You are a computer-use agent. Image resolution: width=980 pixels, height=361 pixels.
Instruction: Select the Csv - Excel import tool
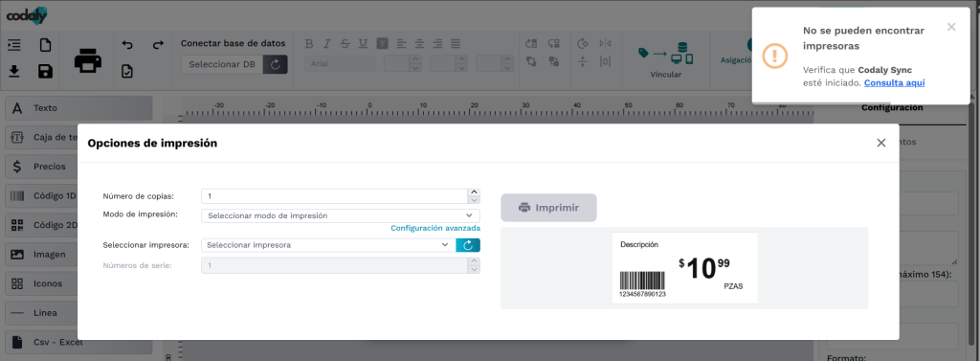[78, 342]
